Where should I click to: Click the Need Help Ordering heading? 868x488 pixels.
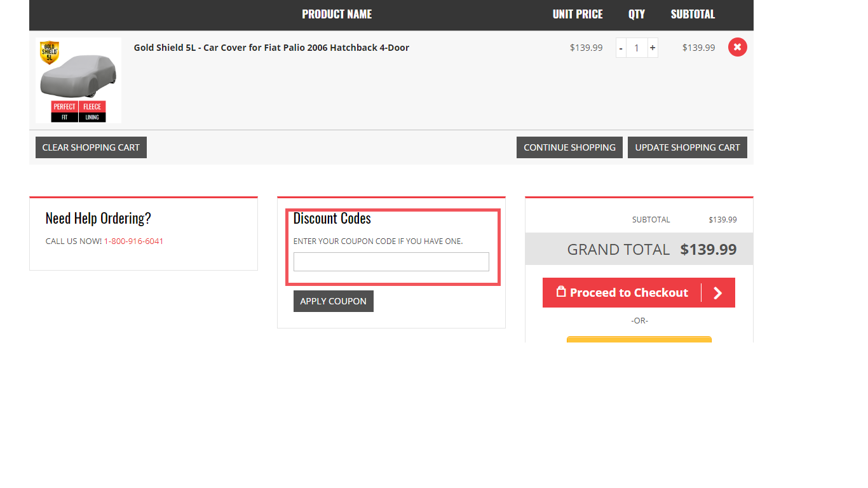(x=98, y=218)
